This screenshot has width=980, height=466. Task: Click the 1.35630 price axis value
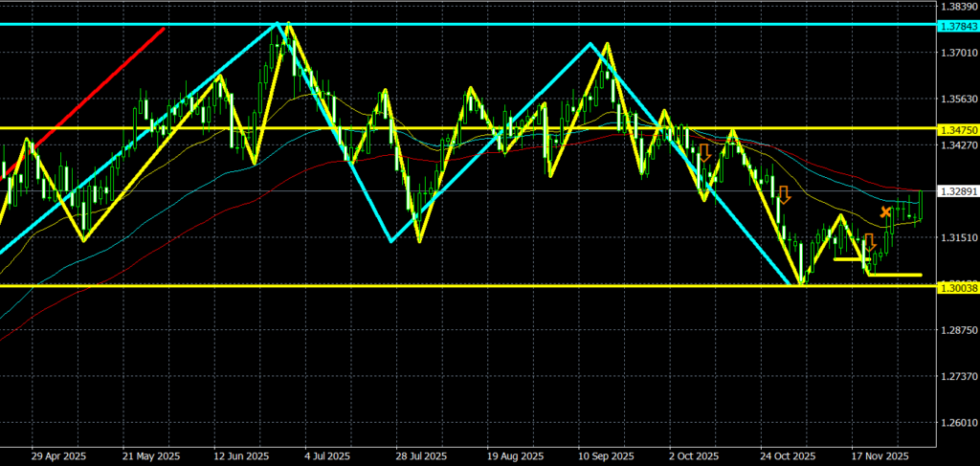pos(957,99)
